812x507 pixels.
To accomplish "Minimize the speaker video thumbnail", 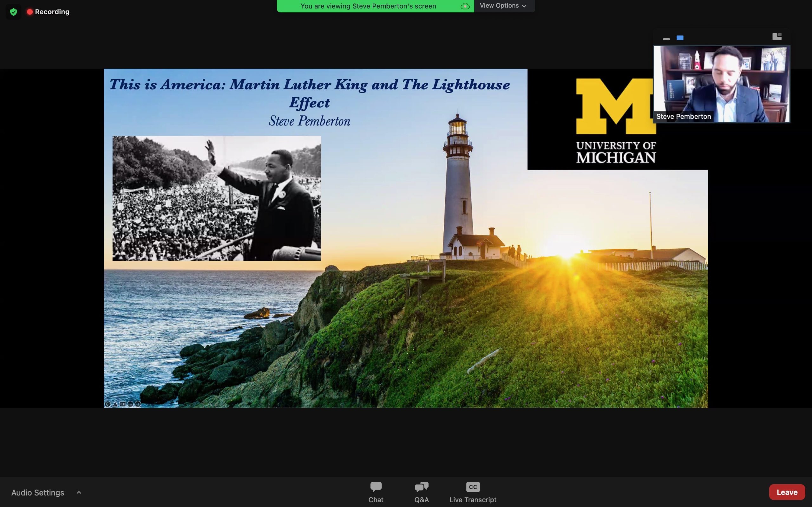I will 667,38.
